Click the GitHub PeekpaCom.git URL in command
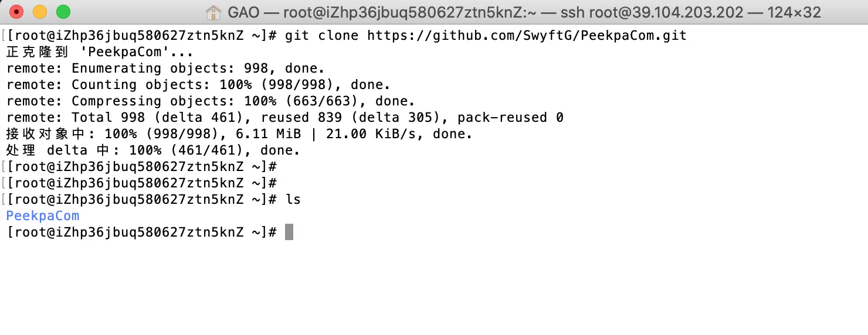This screenshot has height=335, width=868. pyautogui.click(x=527, y=36)
